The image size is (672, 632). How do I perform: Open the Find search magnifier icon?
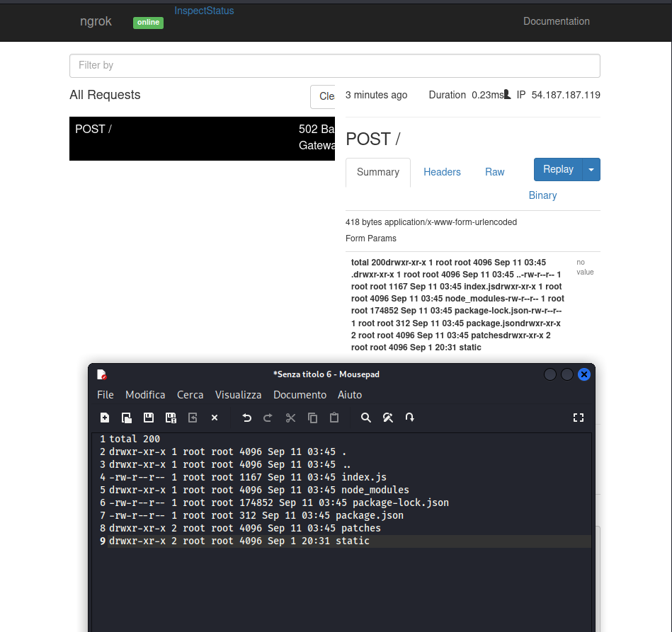[x=366, y=418]
